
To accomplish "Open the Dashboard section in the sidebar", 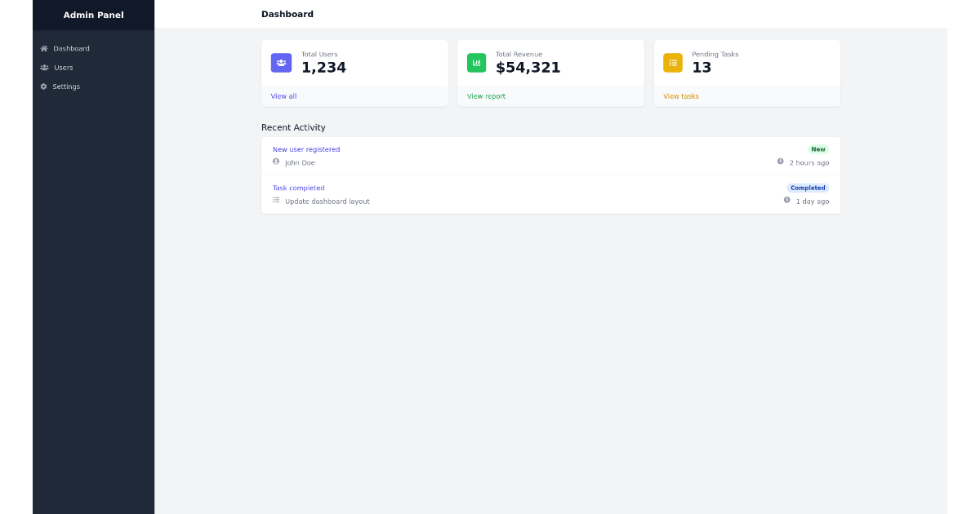I will (x=69, y=48).
